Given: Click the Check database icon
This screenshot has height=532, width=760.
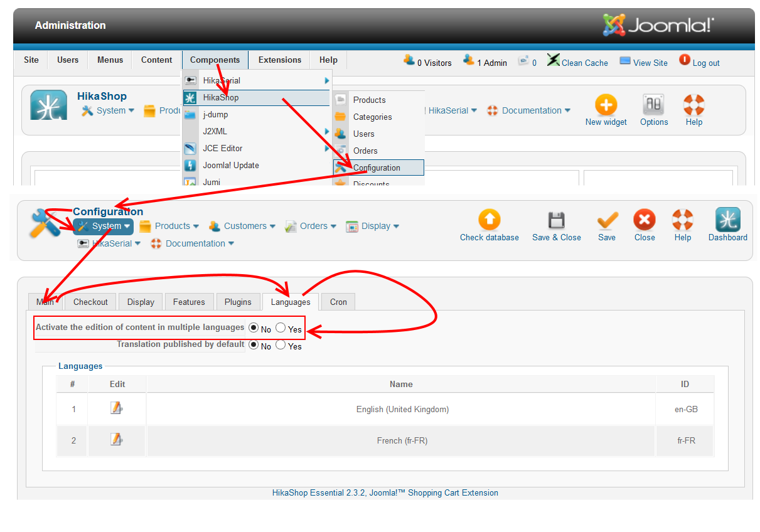Looking at the screenshot, I should [490, 220].
